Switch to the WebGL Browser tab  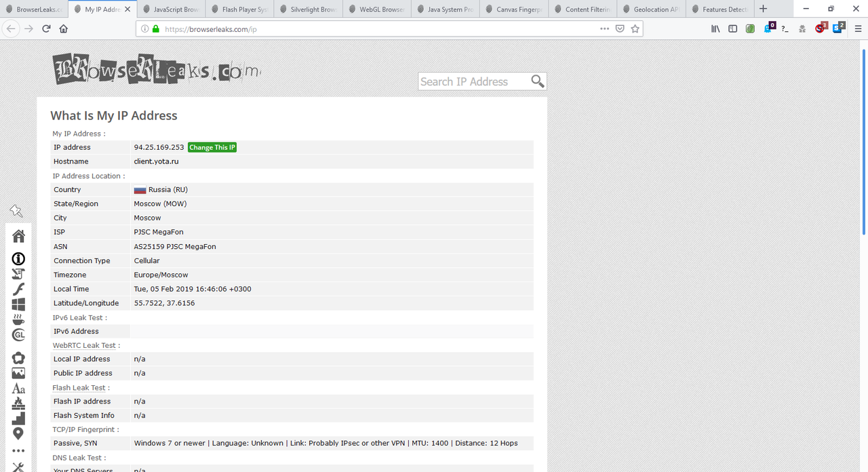[377, 9]
